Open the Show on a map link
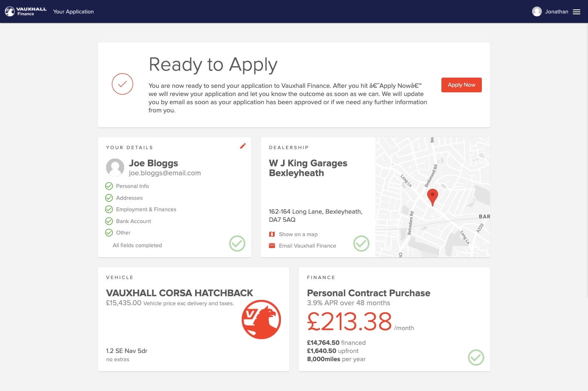 pos(298,235)
